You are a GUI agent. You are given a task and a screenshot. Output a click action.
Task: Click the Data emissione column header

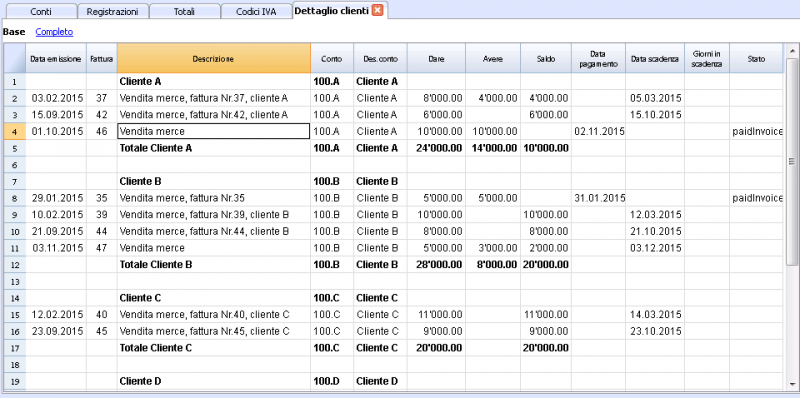56,59
